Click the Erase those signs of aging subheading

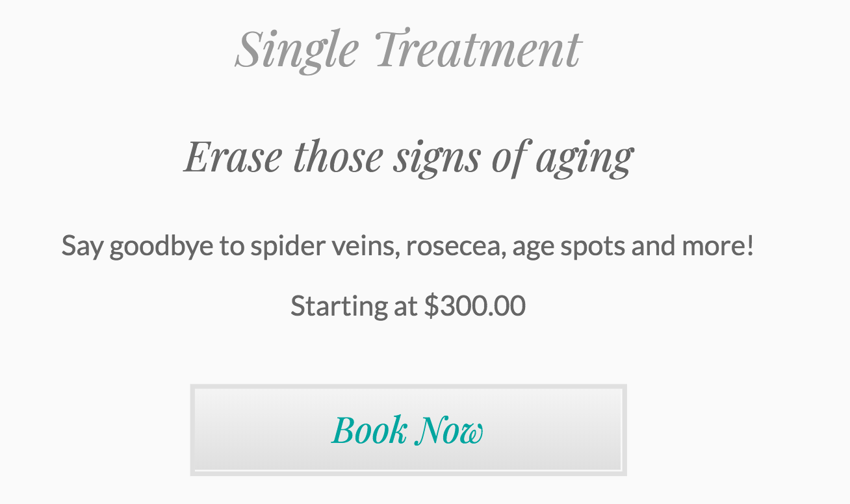point(408,157)
